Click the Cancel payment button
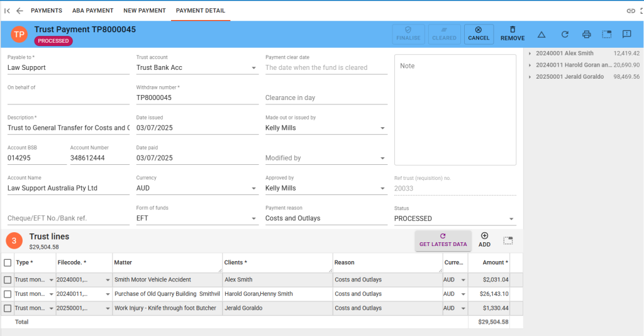Viewport: 644px width, 336px height. click(x=479, y=34)
